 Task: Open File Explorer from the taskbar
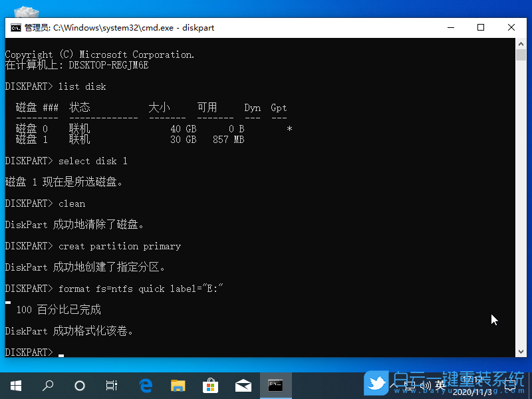[x=178, y=386]
